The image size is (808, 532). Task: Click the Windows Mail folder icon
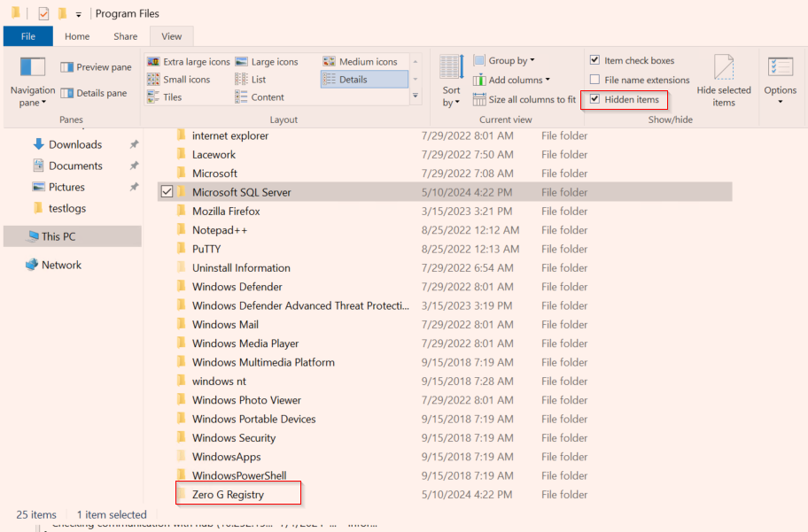pyautogui.click(x=182, y=324)
